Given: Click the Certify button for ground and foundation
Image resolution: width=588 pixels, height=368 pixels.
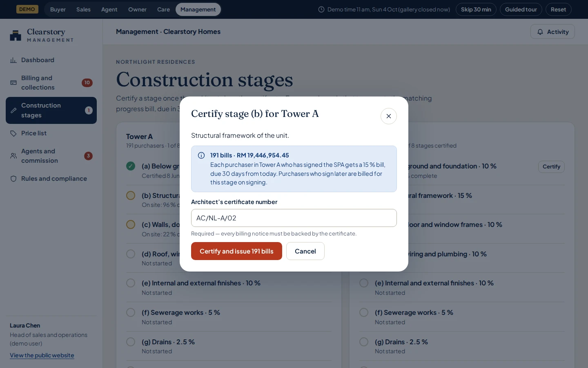Looking at the screenshot, I should click(x=551, y=167).
